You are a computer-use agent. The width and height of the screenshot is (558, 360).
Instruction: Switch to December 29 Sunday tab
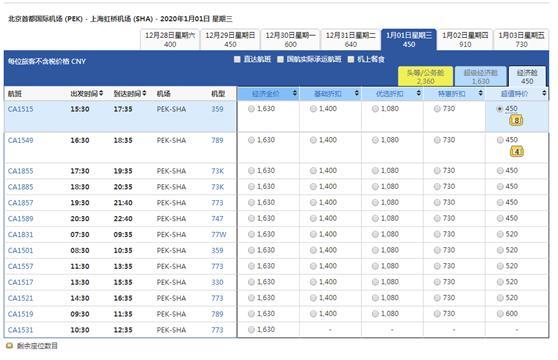click(230, 39)
